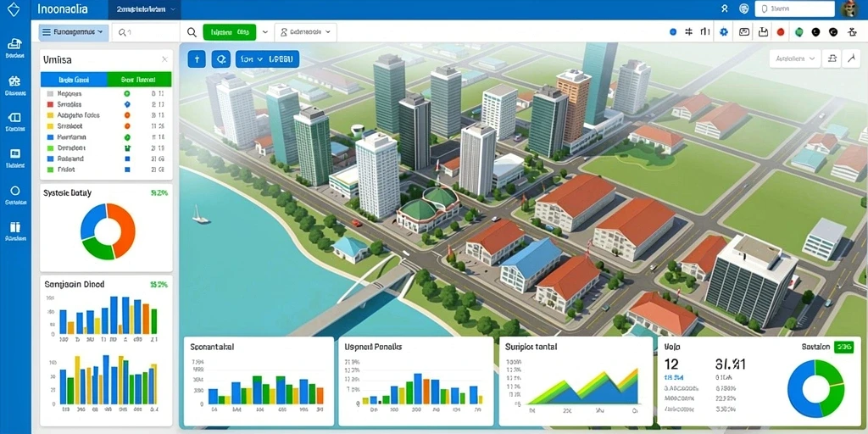This screenshot has height=434, width=868.
Task: Toggle the first black circle in the toolbar
Action: coord(815,32)
